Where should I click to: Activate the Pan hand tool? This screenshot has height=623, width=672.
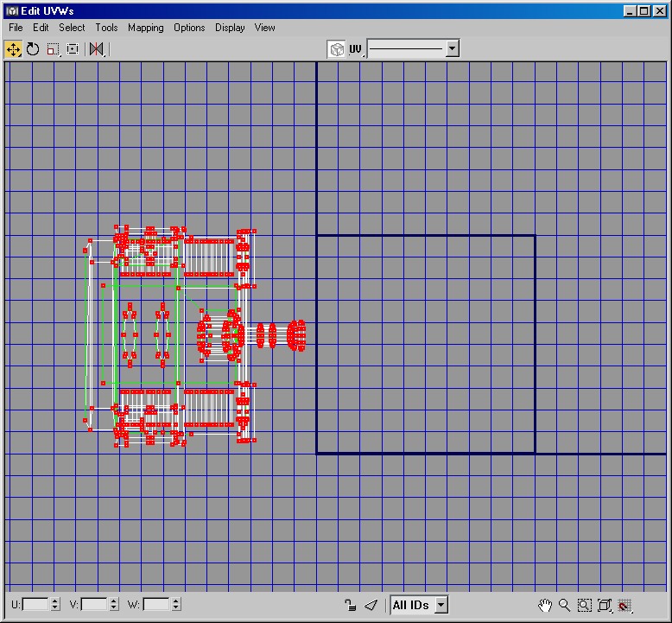[x=545, y=605]
